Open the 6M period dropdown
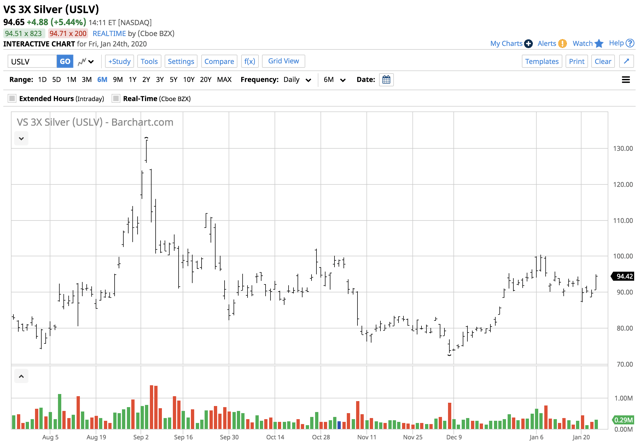Viewport: 640px width, 441px height. click(x=334, y=80)
